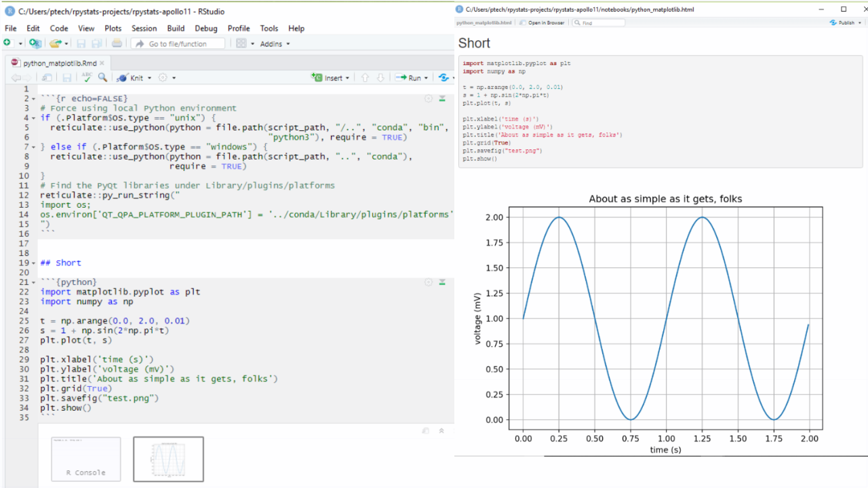The image size is (868, 488).
Task: Expand the panes layout dropdown arrow
Action: click(x=253, y=44)
